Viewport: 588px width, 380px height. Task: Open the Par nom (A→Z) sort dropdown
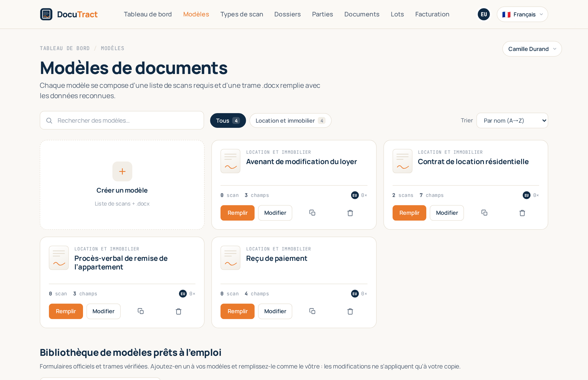(x=512, y=120)
